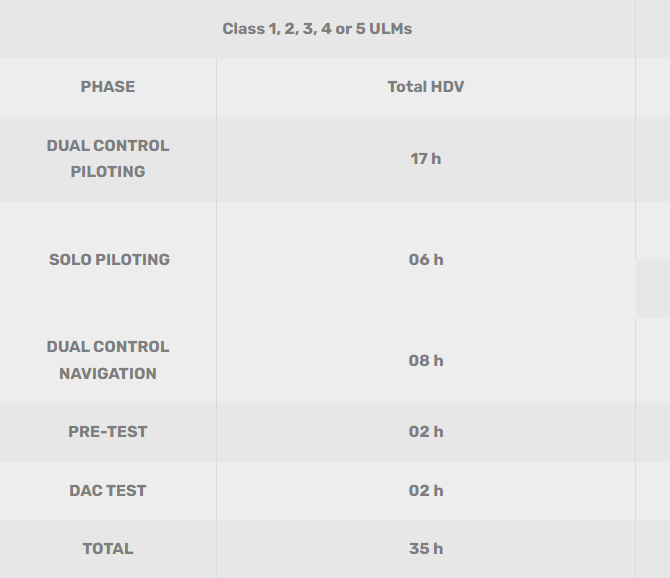Click the "35 h" total hours value

tap(425, 549)
